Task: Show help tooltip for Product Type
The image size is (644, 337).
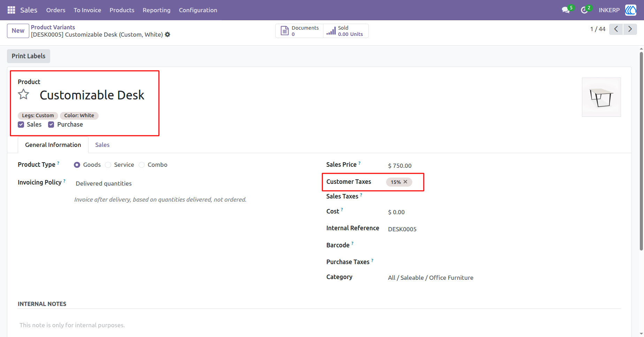Action: (58, 163)
